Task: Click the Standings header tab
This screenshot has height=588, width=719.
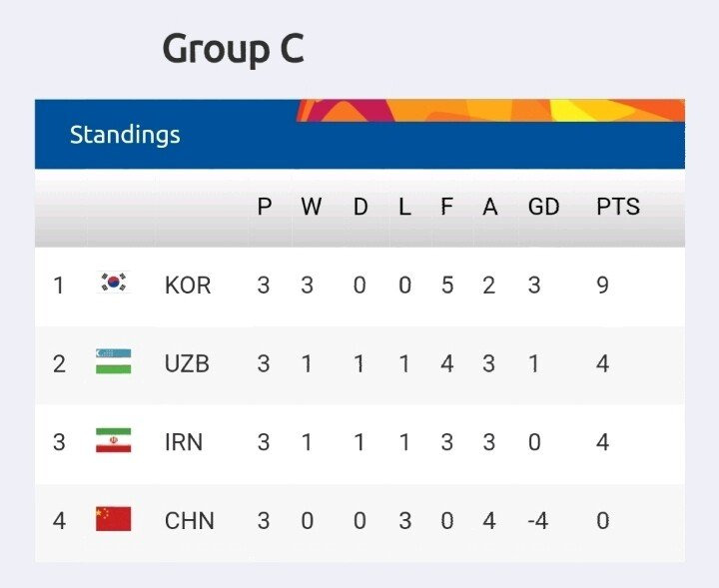Action: 125,135
